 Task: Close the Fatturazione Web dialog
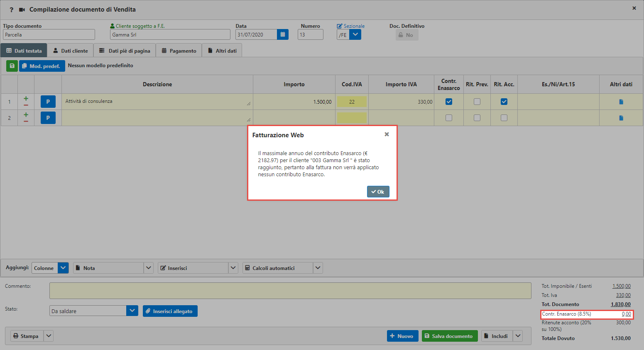tap(387, 134)
